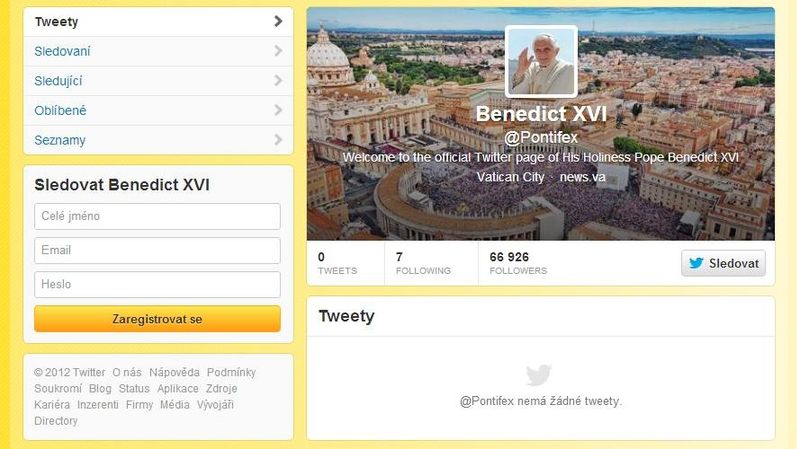This screenshot has width=797, height=449.
Task: Open Benedict XVI profile avatar photo
Action: click(x=541, y=62)
